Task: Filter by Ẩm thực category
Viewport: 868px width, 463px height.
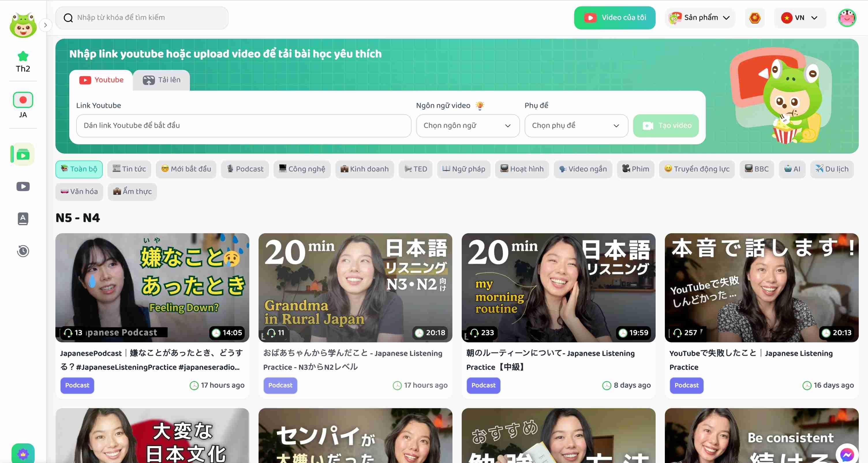Action: [132, 192]
